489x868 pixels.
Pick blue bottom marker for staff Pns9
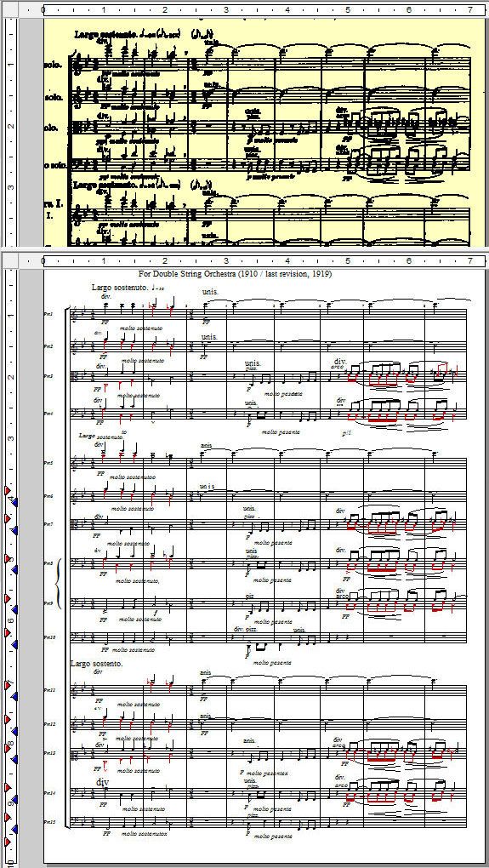pos(15,609)
